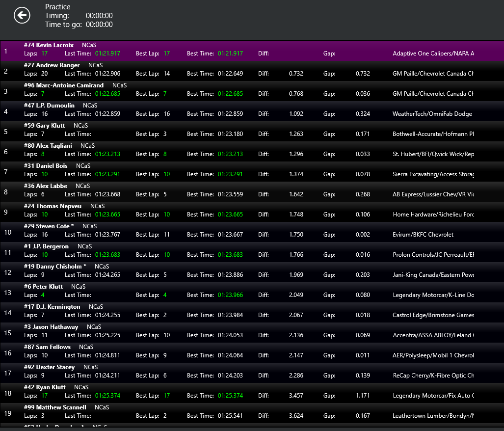The image size is (504, 431).
Task: Click the Timing 00:00:00 value
Action: (x=99, y=16)
